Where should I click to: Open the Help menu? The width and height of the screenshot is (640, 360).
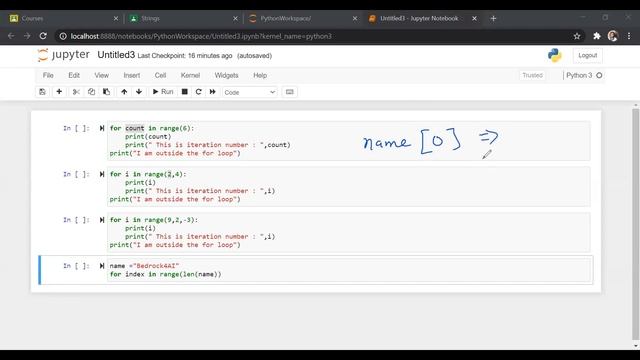tap(260, 75)
